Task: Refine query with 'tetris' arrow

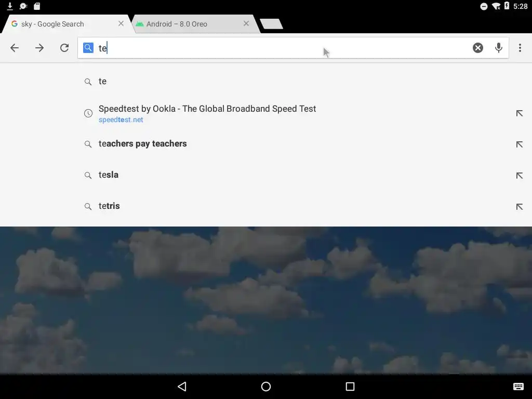Action: (519, 207)
